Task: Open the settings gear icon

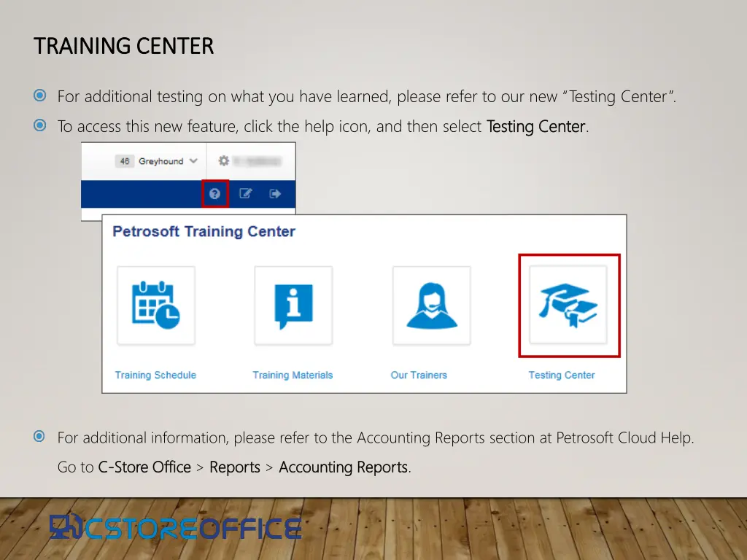Action: point(223,161)
